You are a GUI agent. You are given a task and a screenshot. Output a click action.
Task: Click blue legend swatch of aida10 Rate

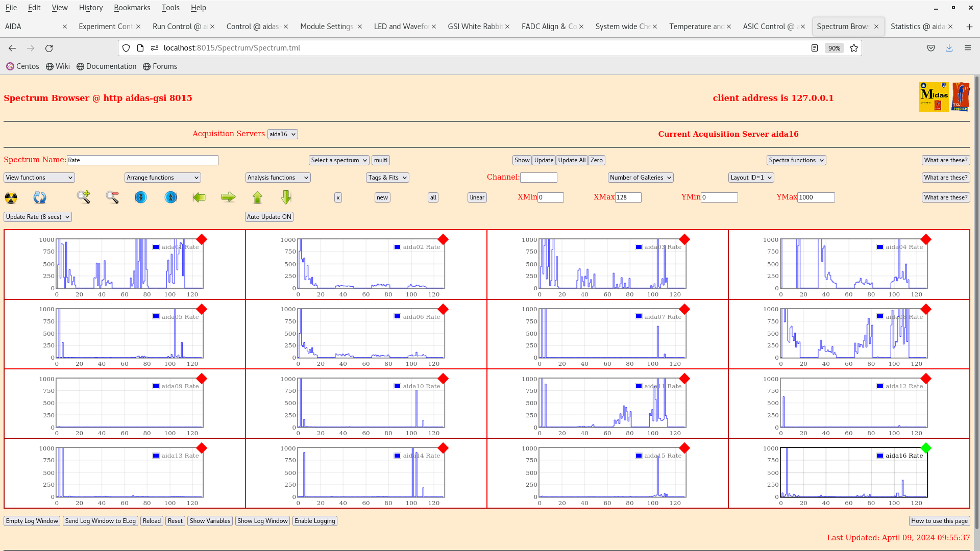coord(397,386)
